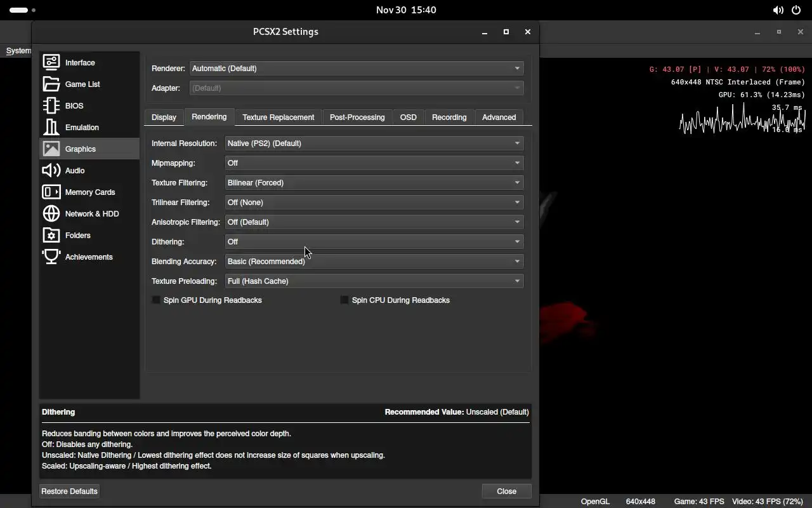Switch to the Rendering tab
812x508 pixels.
click(x=209, y=116)
